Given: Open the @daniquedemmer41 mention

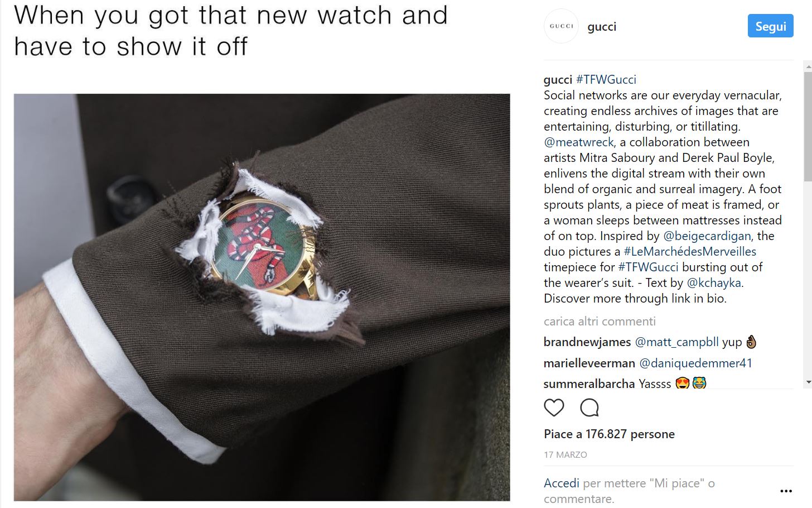Looking at the screenshot, I should [x=695, y=363].
